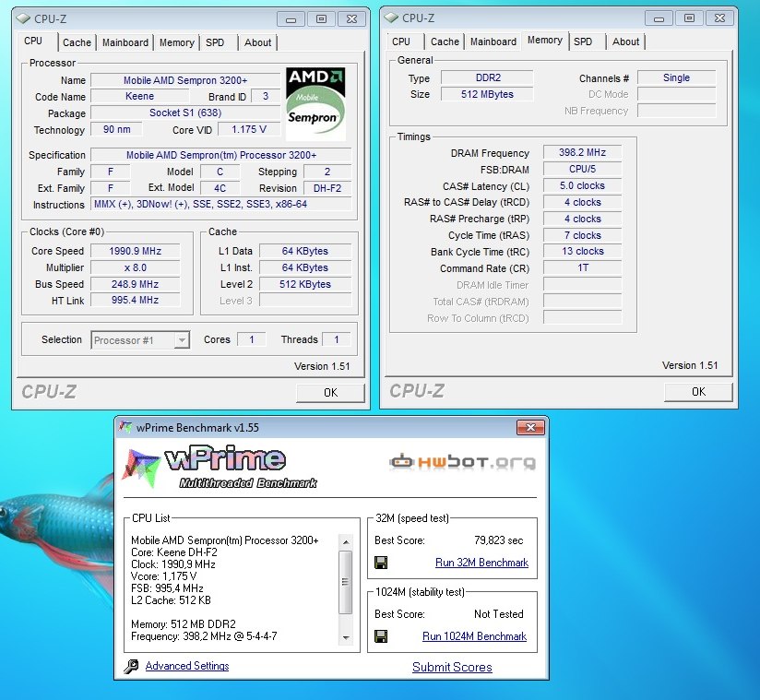Open Mainboard tab in right CPU-Z window

point(493,42)
